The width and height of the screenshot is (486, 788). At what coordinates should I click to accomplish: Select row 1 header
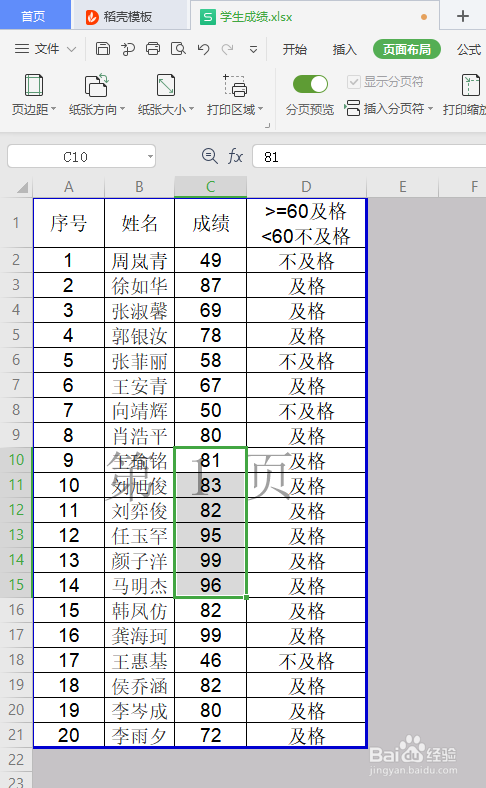(x=16, y=223)
